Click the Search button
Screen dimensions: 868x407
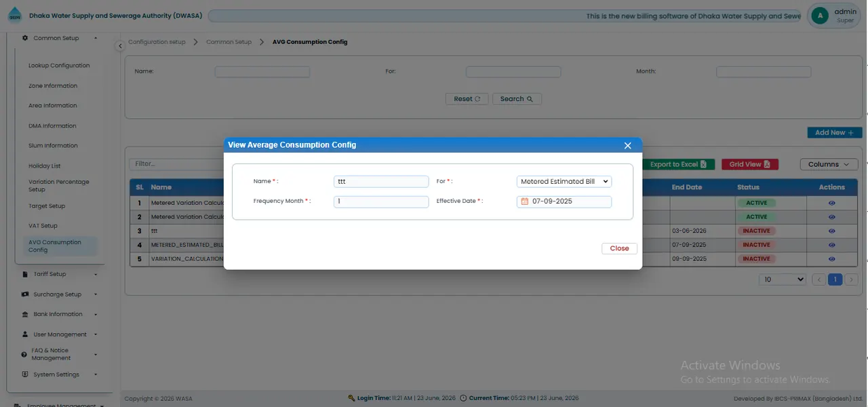point(517,99)
